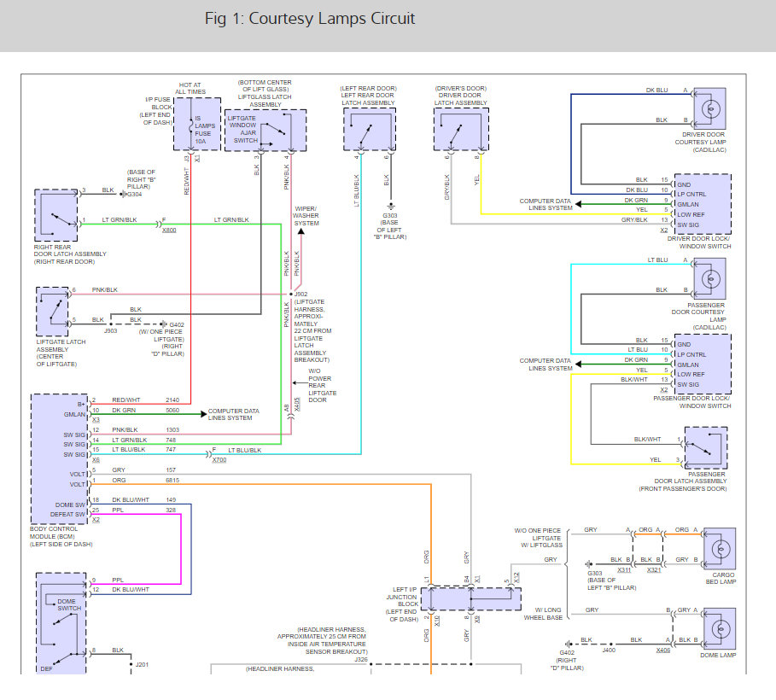Click the Passenger Door Lock/Window Switch connector box

(703, 364)
